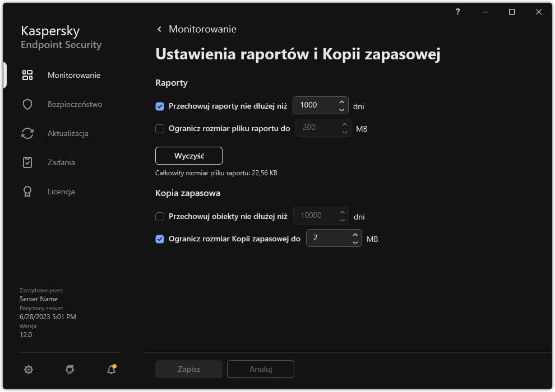
Task: Disable storing reports no longer than limit
Action: click(160, 105)
